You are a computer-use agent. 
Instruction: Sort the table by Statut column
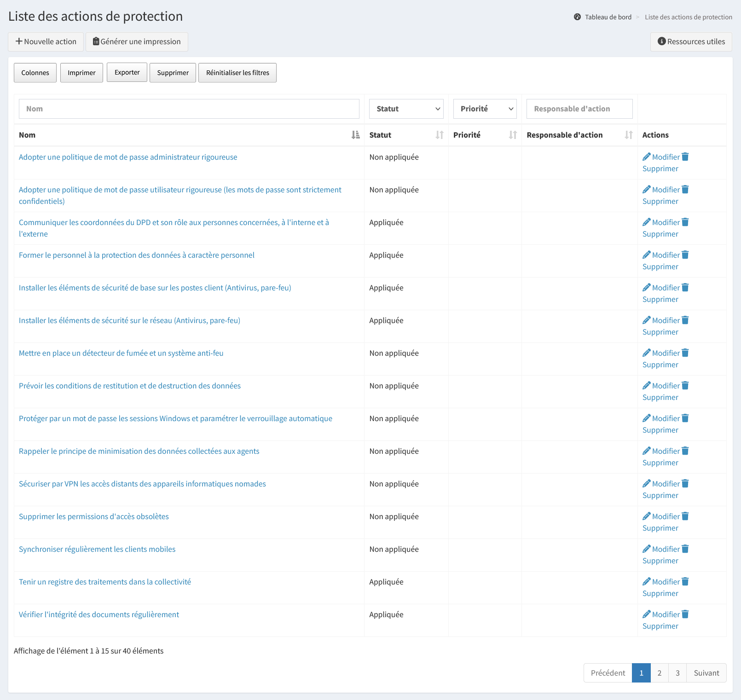pos(440,135)
